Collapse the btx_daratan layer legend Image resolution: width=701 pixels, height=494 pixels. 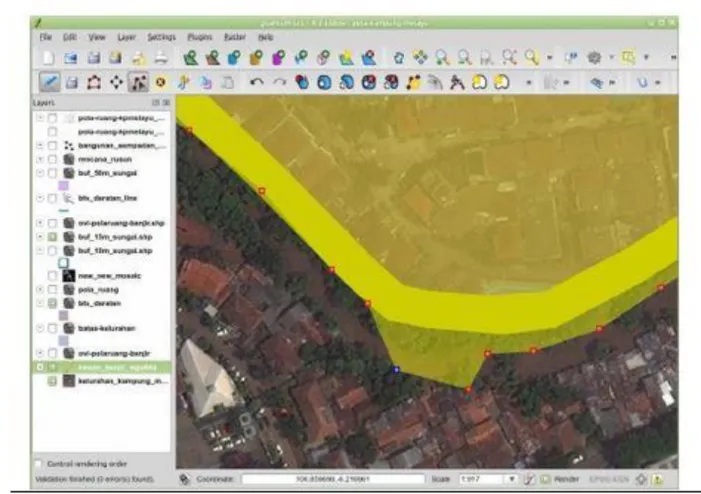coord(40,304)
